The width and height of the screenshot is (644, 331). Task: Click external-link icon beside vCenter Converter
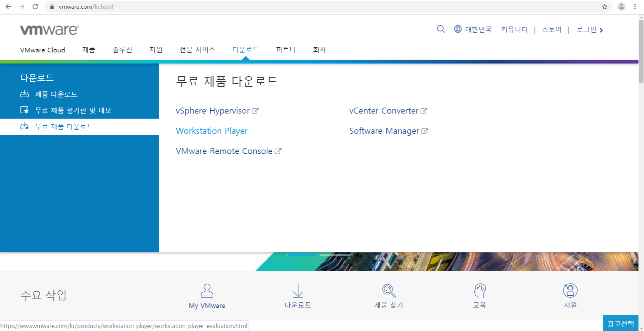(x=424, y=111)
